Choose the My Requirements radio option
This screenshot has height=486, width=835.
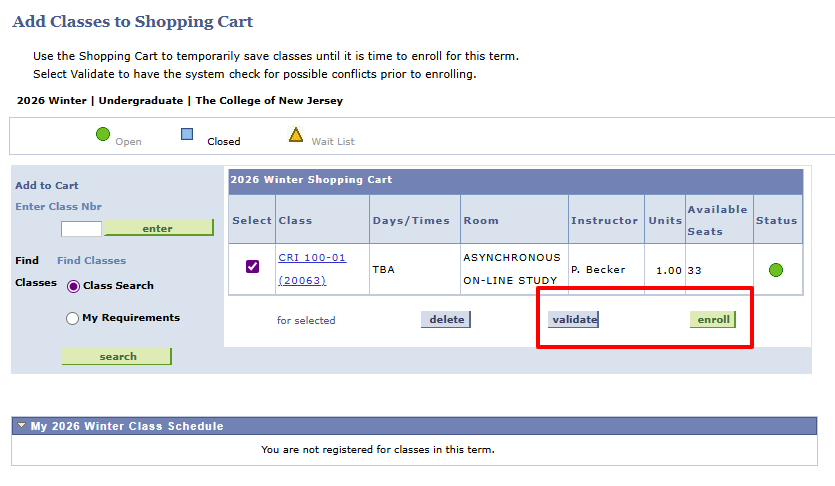coord(73,318)
